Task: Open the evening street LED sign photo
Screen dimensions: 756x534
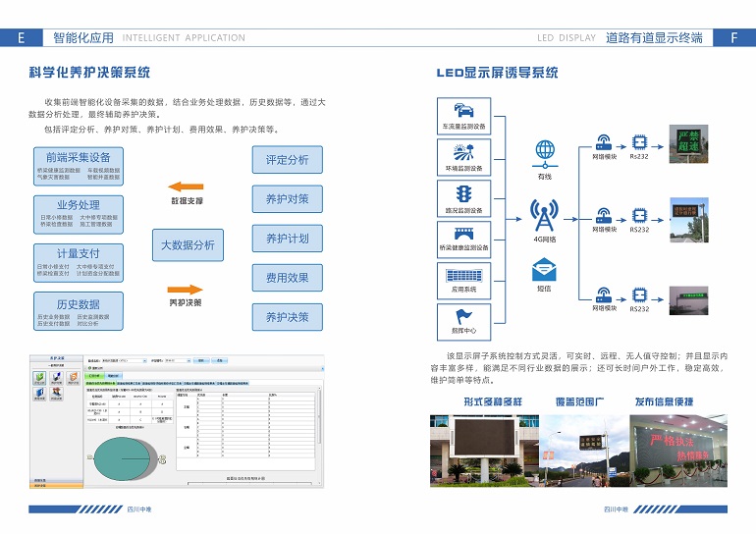Action: [584, 451]
